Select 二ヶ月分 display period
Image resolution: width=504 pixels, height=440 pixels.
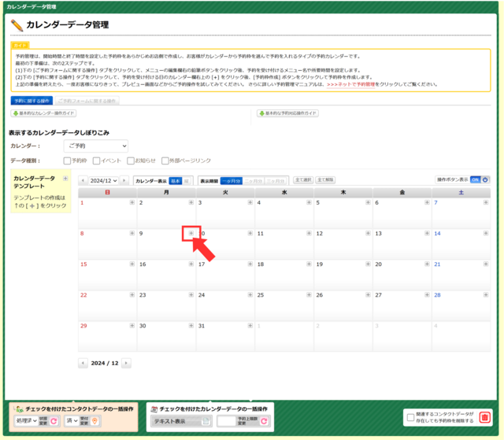coord(254,181)
